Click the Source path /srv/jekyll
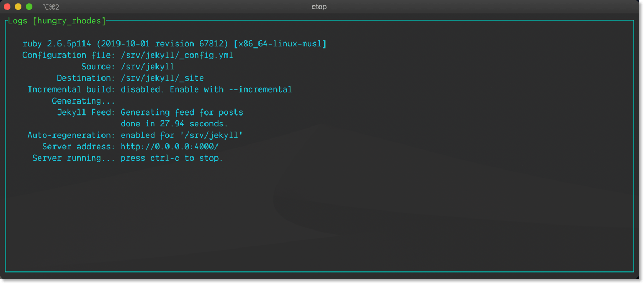Screen dimensions: 644x284 pyautogui.click(x=147, y=67)
